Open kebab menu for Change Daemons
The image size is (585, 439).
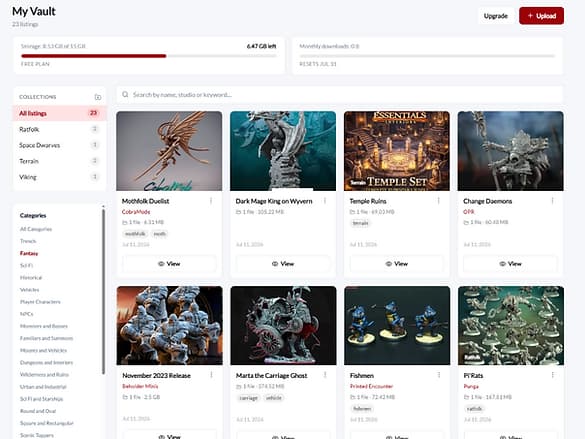coord(553,201)
